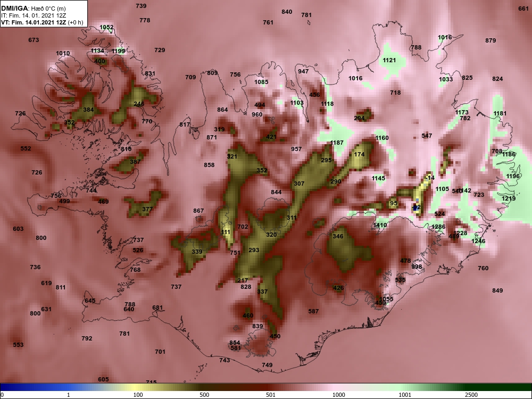The width and height of the screenshot is (532, 399).
Task: Click the map value '1085'
Action: coord(261,82)
